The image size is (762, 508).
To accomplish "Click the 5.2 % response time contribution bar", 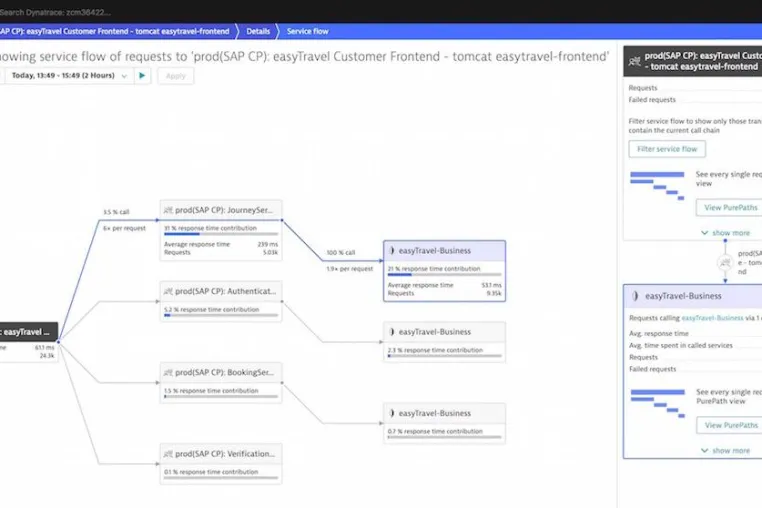I will (221, 315).
